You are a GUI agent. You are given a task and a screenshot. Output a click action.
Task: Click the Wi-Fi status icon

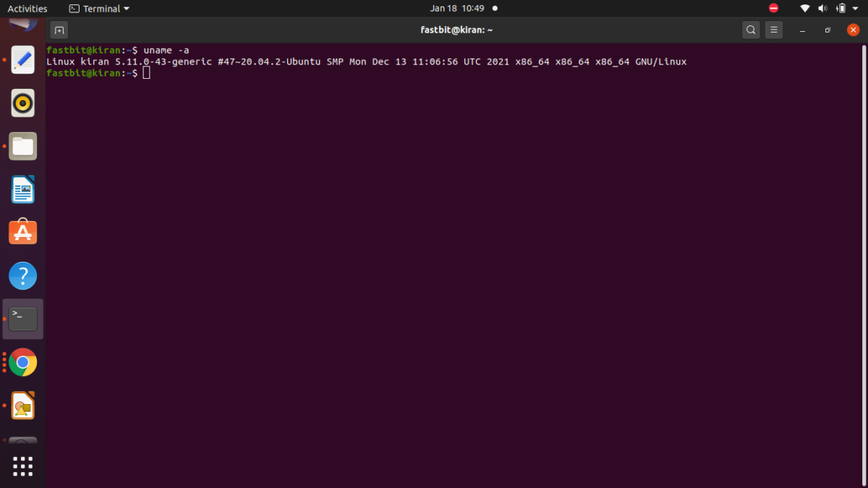coord(805,9)
